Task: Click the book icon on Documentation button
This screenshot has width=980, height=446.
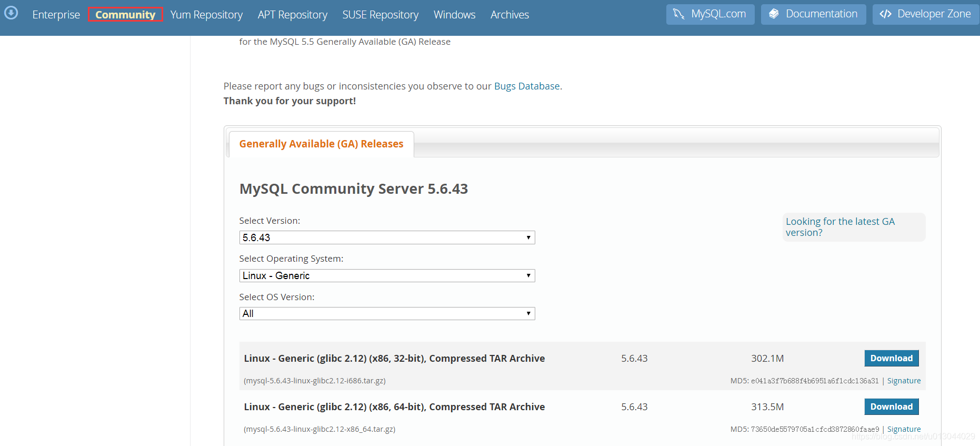Action: 774,14
